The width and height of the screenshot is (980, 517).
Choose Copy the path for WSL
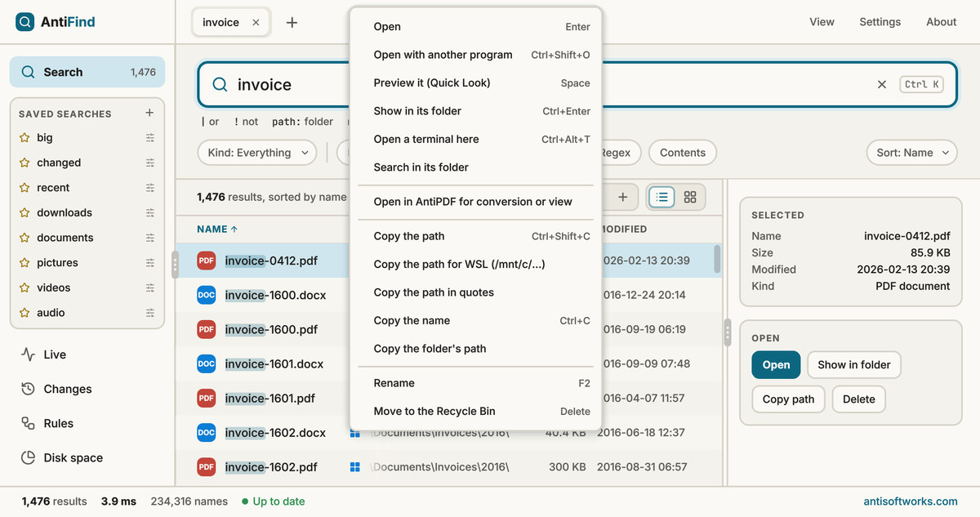[x=475, y=264]
